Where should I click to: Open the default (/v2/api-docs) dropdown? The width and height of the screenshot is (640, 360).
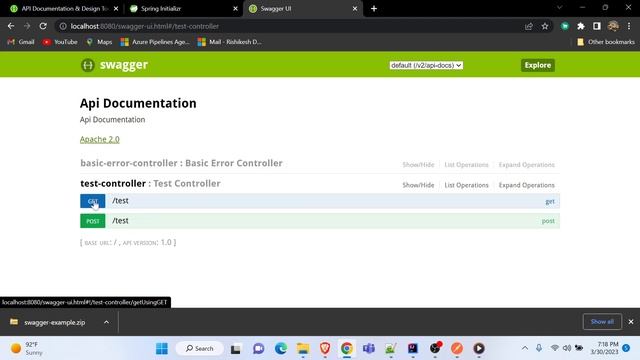[426, 65]
